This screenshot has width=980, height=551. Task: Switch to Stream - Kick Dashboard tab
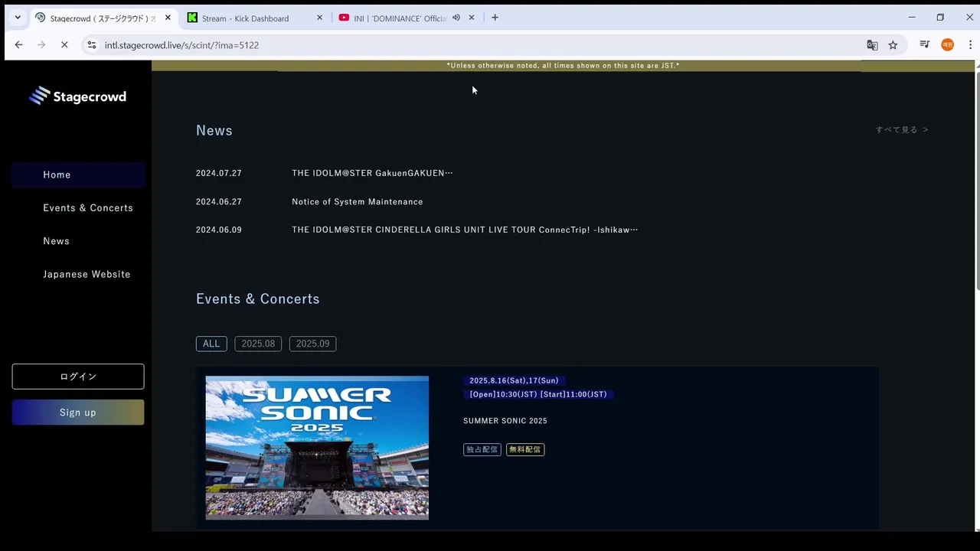(x=255, y=18)
